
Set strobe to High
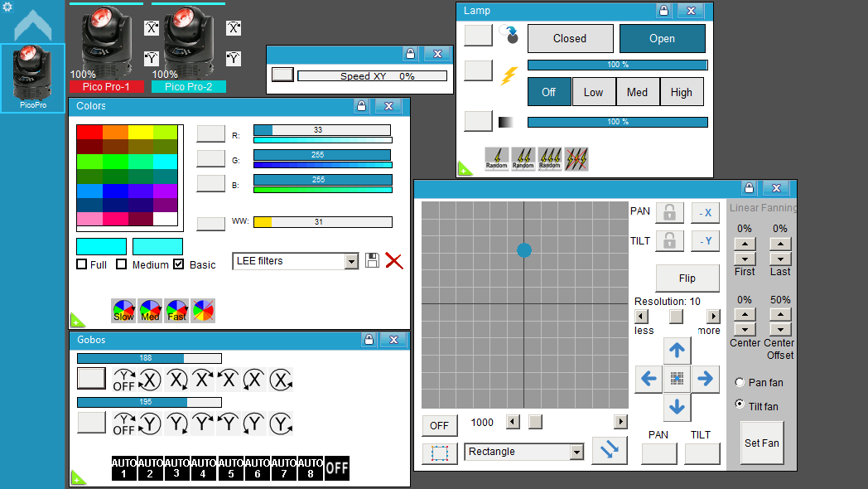coord(682,92)
